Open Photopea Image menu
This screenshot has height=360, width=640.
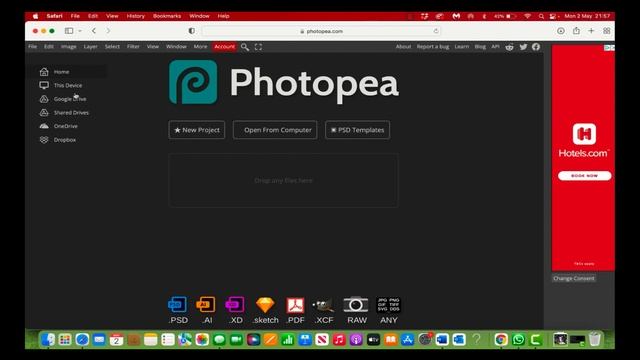(69, 47)
